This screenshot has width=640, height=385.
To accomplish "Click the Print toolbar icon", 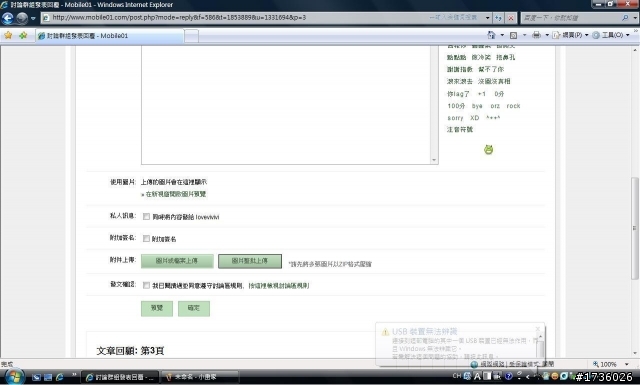I will (536, 35).
